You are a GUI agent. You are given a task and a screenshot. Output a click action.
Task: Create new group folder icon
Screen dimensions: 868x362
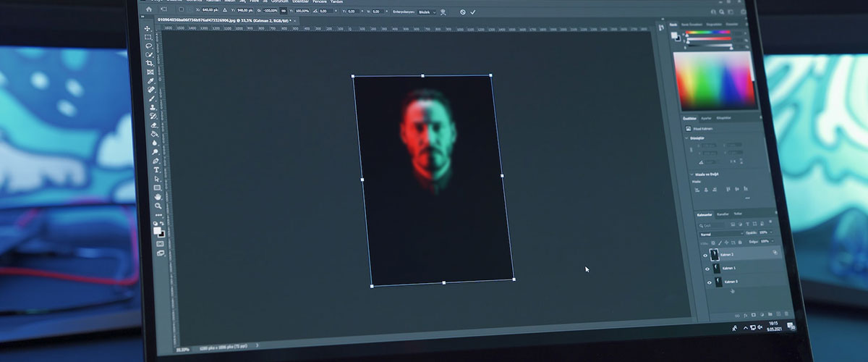point(770,314)
